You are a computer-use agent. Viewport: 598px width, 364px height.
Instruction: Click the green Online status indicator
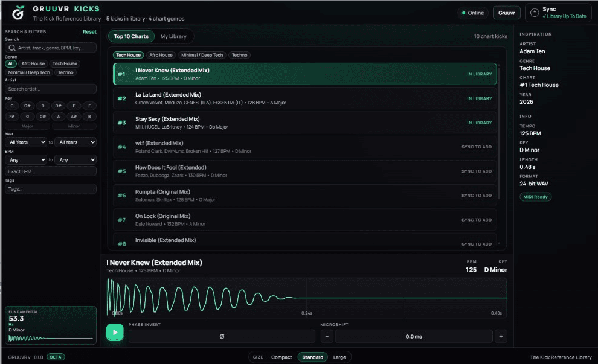click(473, 13)
